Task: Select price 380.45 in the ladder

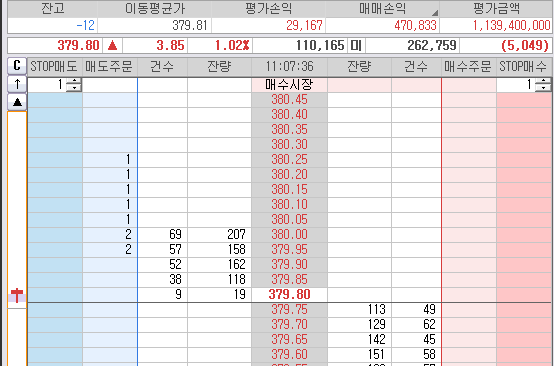Action: coord(289,100)
